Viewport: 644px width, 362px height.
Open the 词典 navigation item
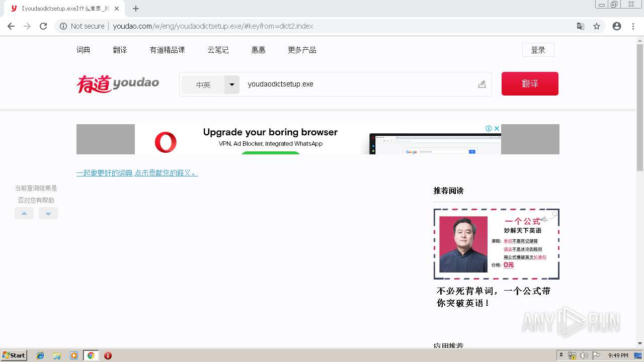84,50
